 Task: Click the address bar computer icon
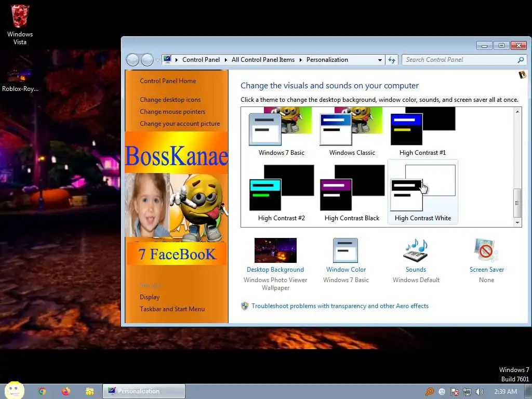pos(167,60)
